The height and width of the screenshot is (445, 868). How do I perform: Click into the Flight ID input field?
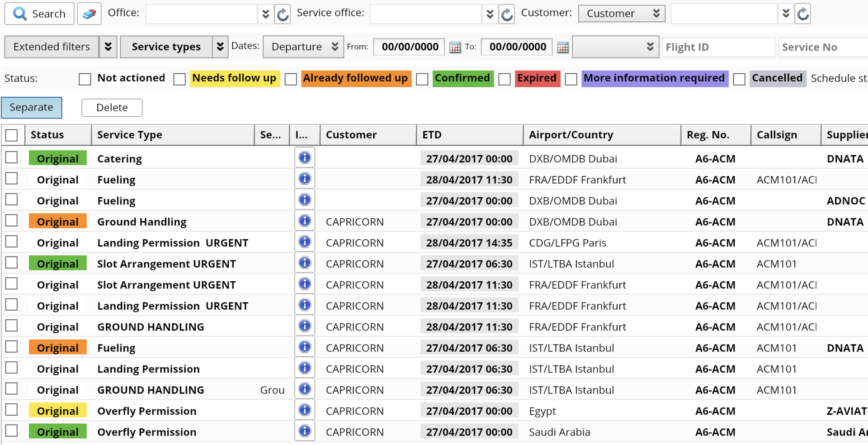tap(718, 47)
